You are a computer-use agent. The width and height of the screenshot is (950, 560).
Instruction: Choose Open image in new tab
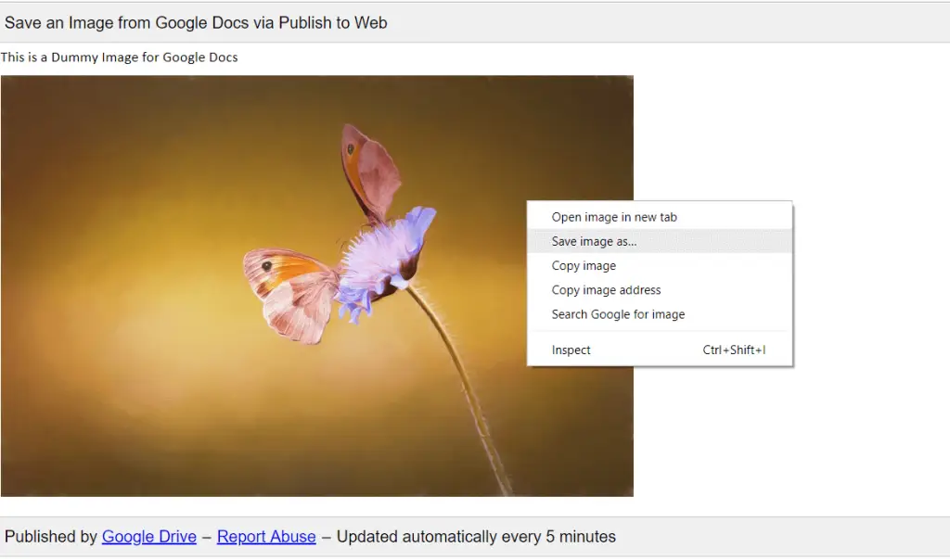[613, 216]
